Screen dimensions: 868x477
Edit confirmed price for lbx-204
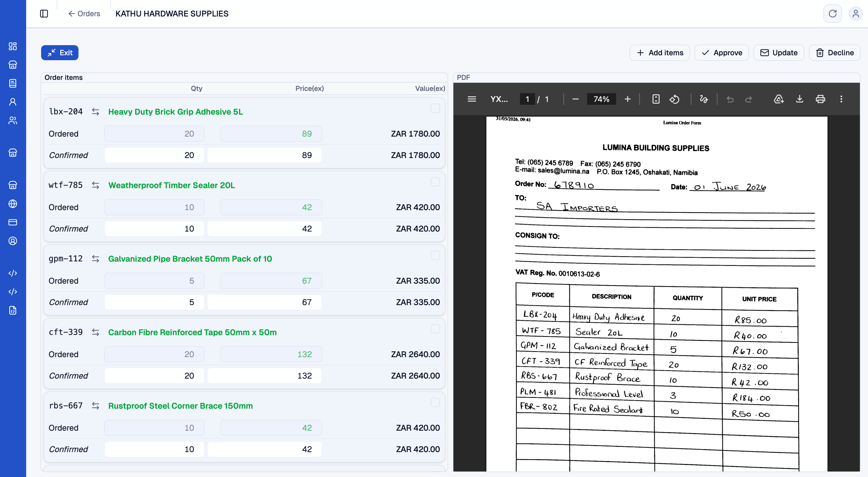(265, 155)
